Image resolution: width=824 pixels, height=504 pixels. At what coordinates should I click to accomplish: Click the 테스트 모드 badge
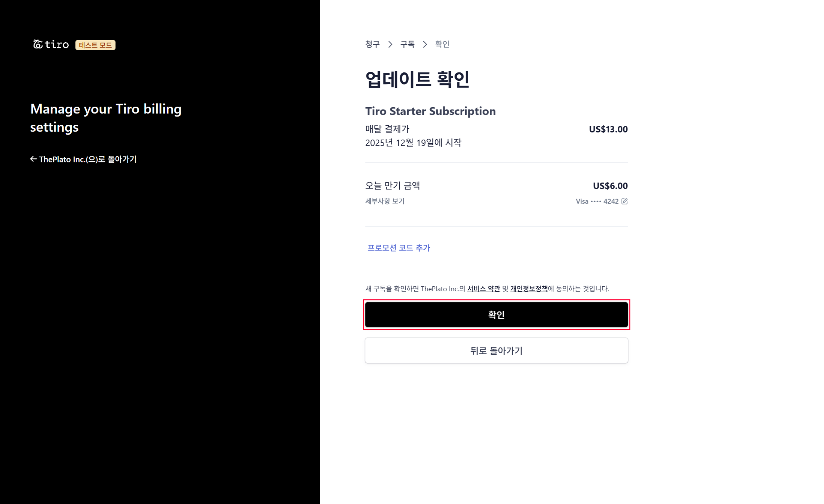coord(95,45)
